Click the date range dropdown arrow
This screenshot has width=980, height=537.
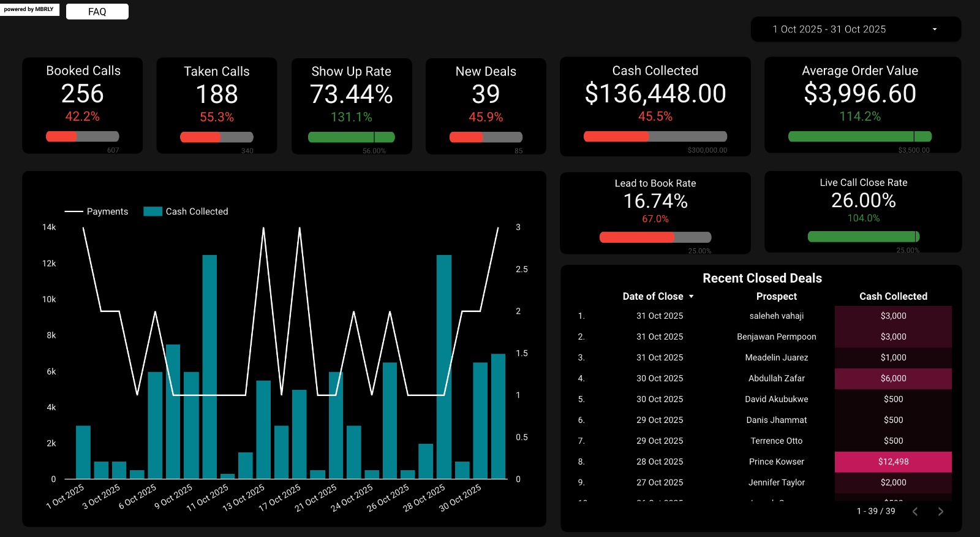(935, 29)
